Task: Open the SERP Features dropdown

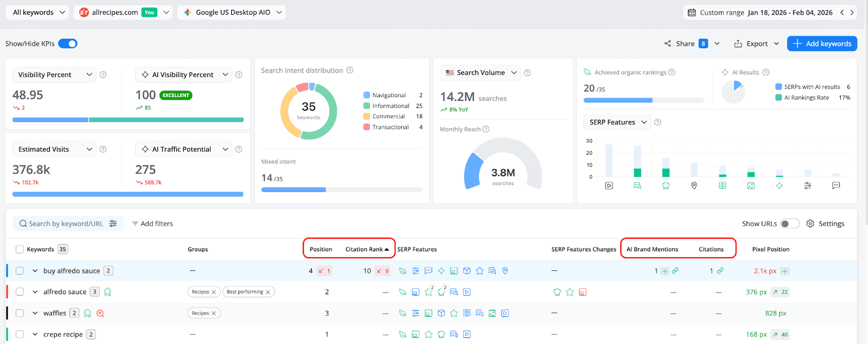Action: 617,122
